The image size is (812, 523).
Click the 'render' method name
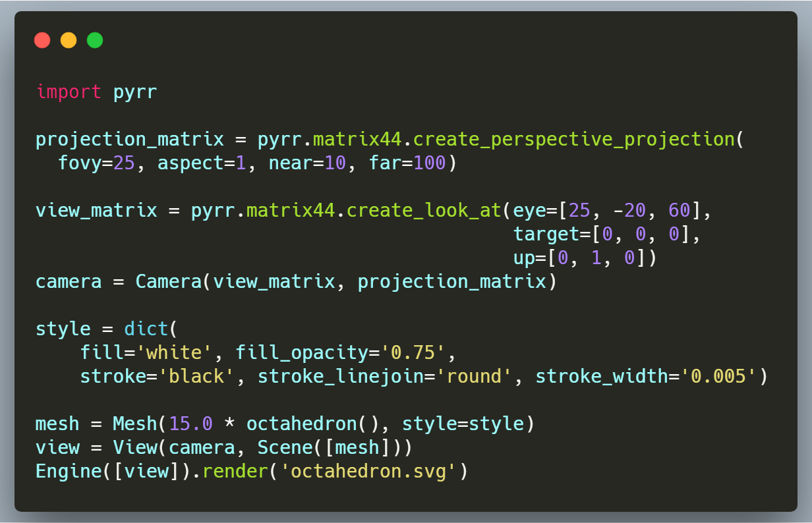click(x=235, y=471)
